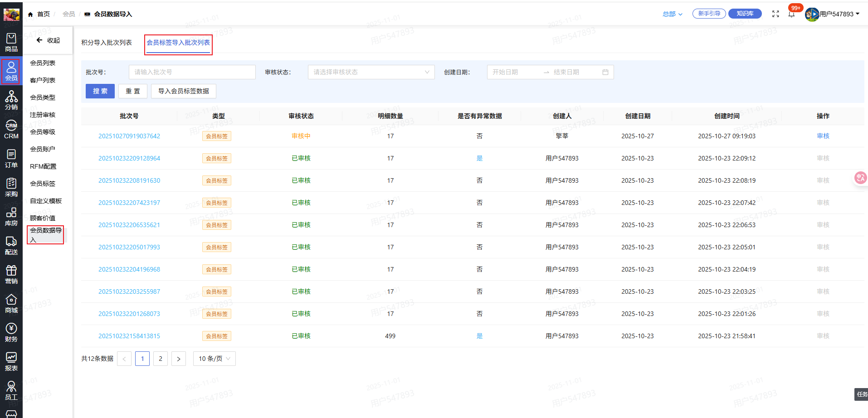Open the 财务 finance sidebar icon
The width and height of the screenshot is (868, 418).
[x=11, y=332]
